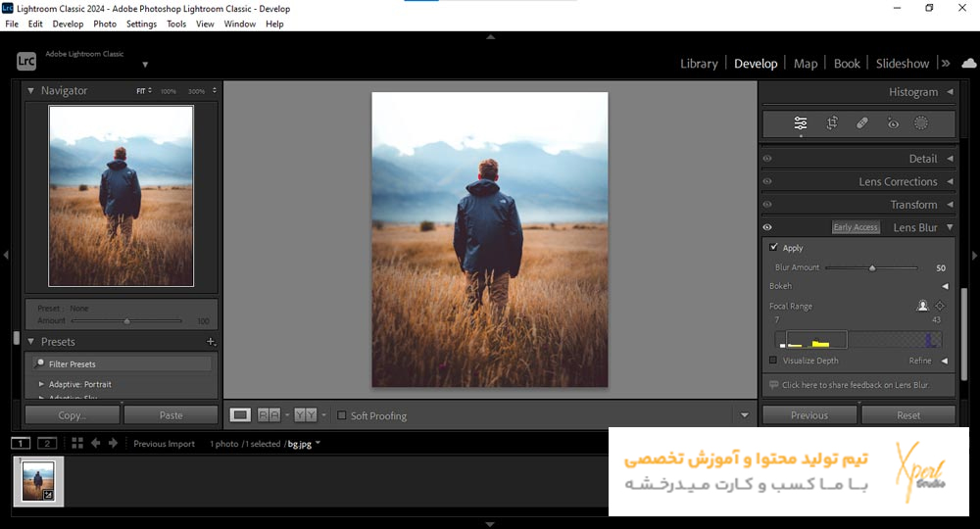
Task: Click the Filter Presets search field
Action: point(122,363)
